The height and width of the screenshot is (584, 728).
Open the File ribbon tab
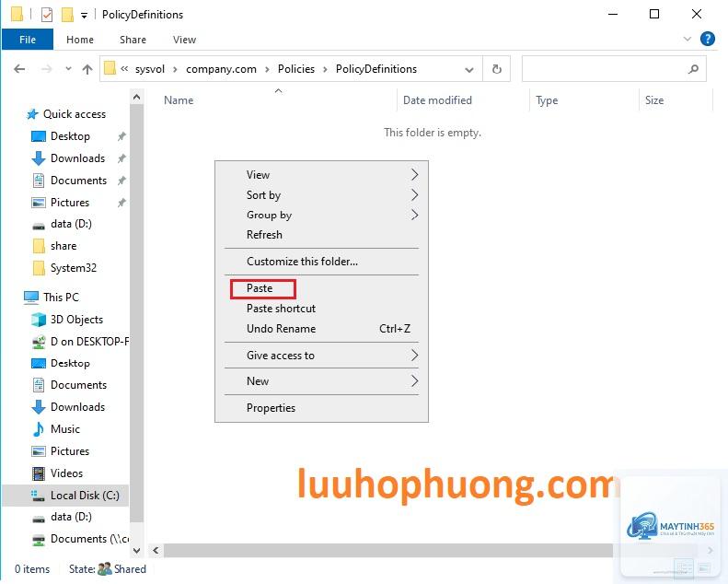pyautogui.click(x=28, y=40)
